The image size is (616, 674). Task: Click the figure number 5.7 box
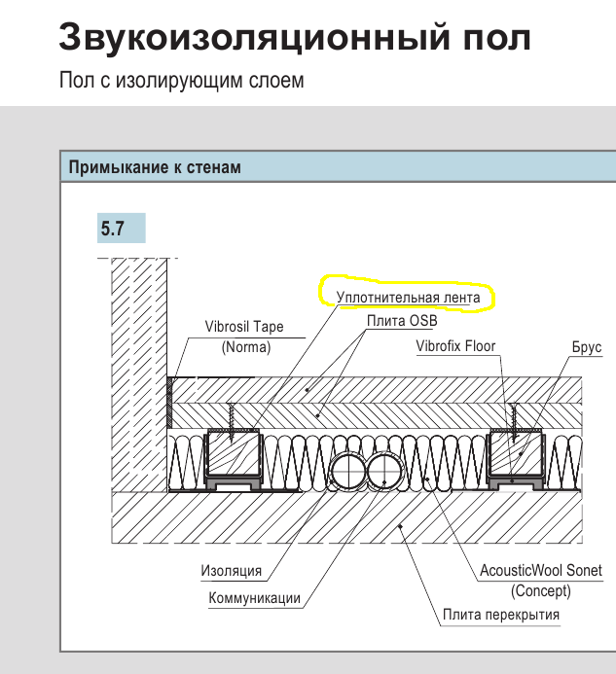[121, 229]
